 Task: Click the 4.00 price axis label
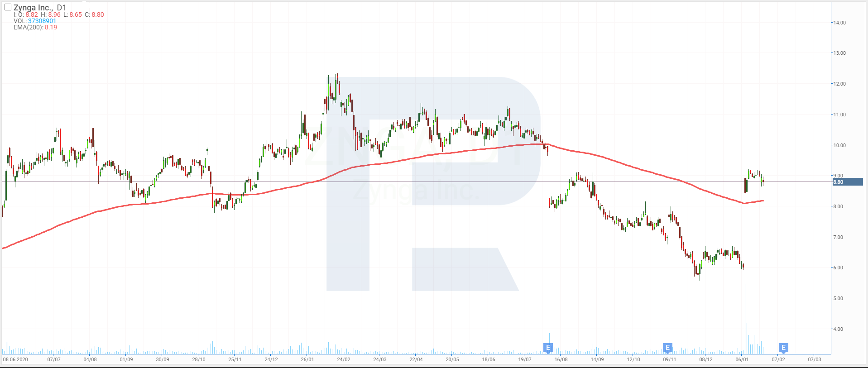838,329
